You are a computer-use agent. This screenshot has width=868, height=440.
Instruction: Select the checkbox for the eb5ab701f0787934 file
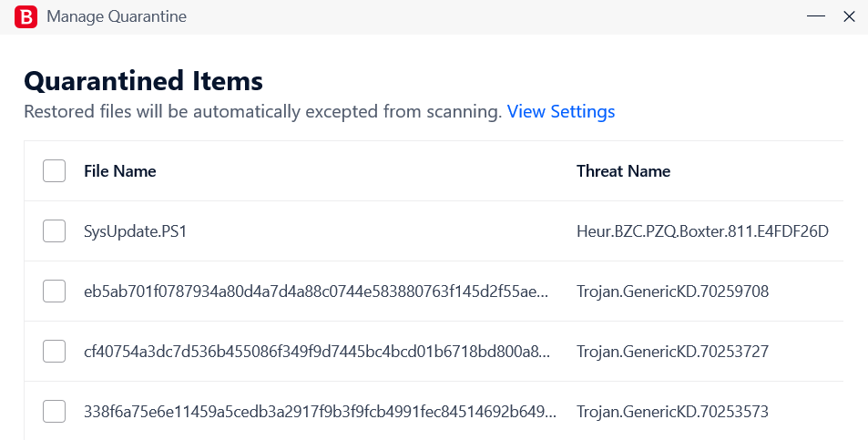(x=55, y=292)
